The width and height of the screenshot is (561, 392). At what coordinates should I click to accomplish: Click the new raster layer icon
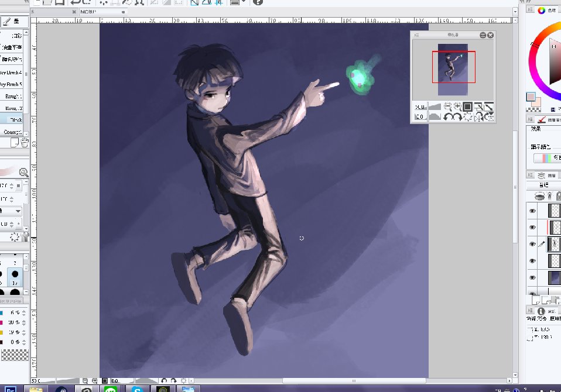[536, 300]
